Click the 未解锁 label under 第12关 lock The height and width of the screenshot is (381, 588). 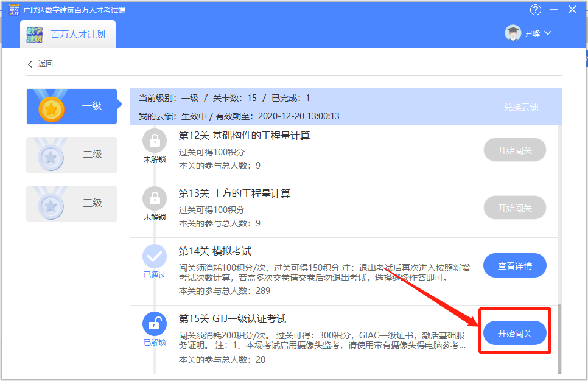155,159
